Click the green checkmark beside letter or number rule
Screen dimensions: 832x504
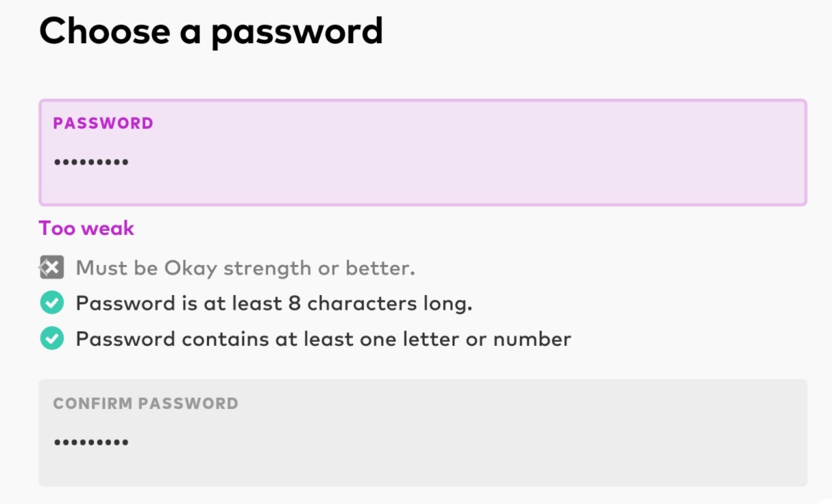(x=51, y=338)
